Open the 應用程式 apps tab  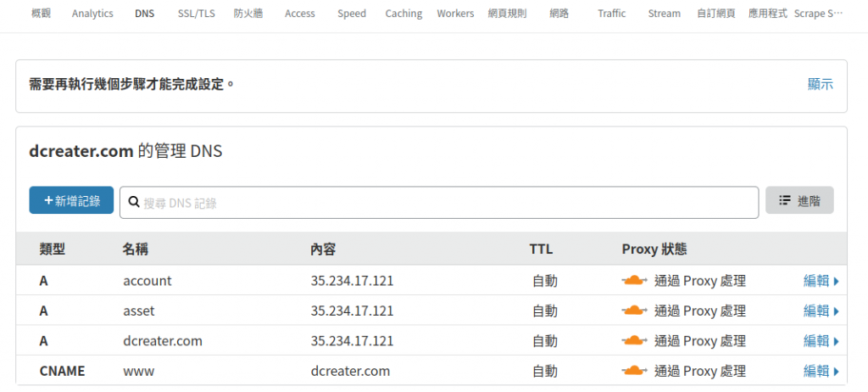click(768, 14)
